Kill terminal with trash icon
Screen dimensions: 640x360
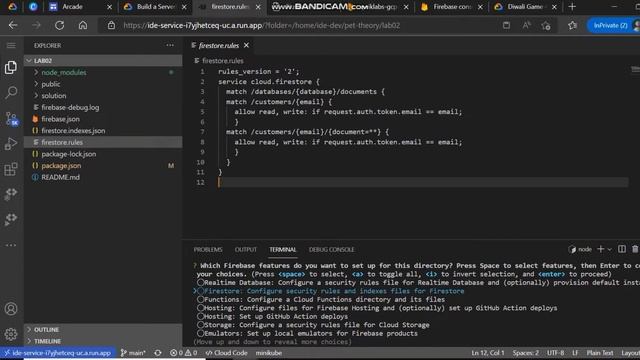point(635,249)
